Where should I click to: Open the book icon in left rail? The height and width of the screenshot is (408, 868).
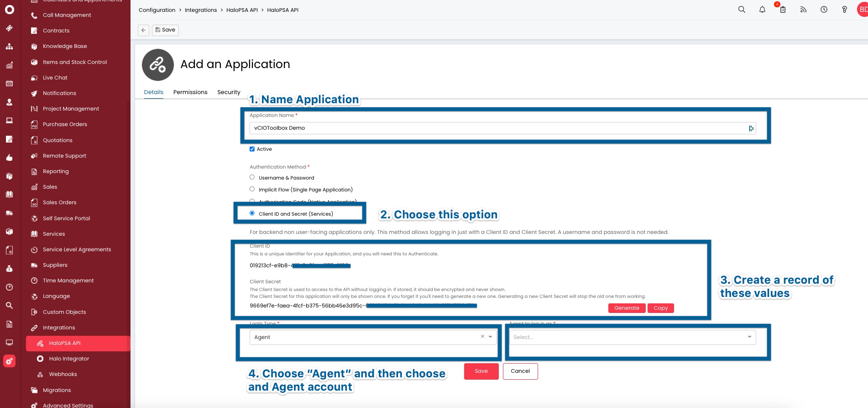tap(9, 194)
